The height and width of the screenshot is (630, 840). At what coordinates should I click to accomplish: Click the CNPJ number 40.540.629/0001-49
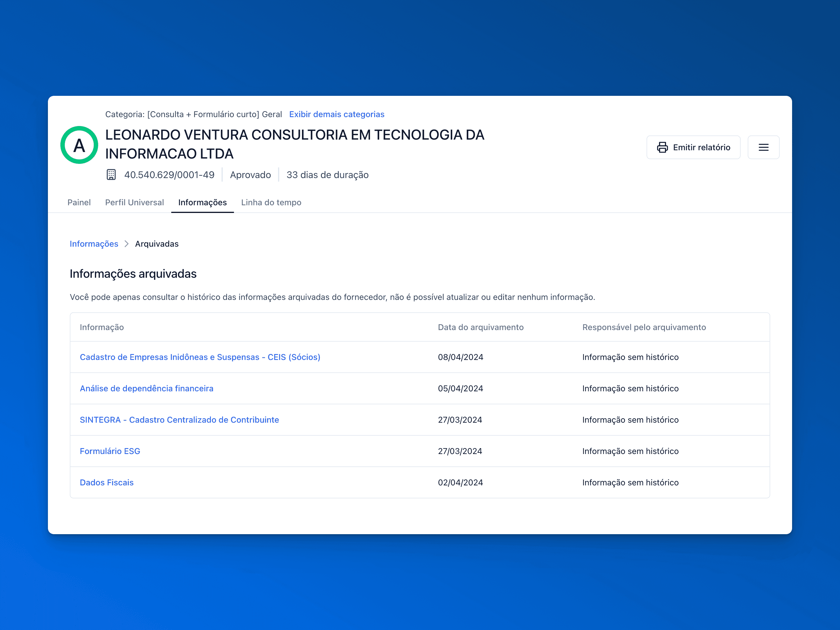[x=169, y=175]
